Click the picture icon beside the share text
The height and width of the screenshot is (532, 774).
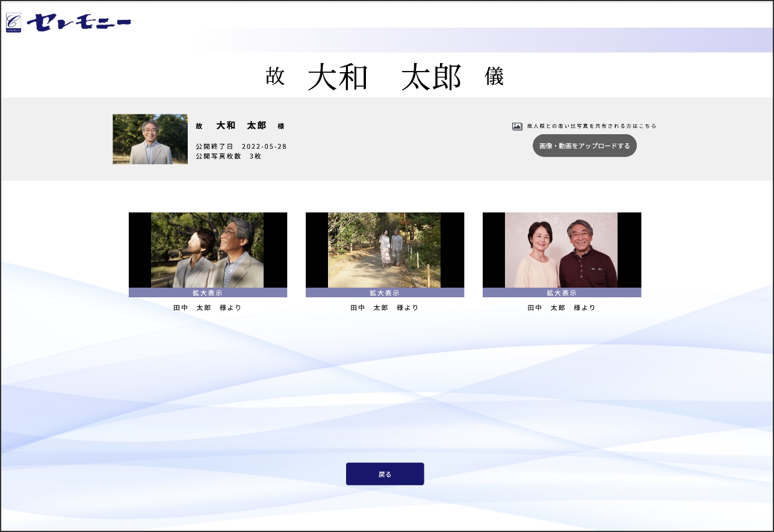(517, 126)
